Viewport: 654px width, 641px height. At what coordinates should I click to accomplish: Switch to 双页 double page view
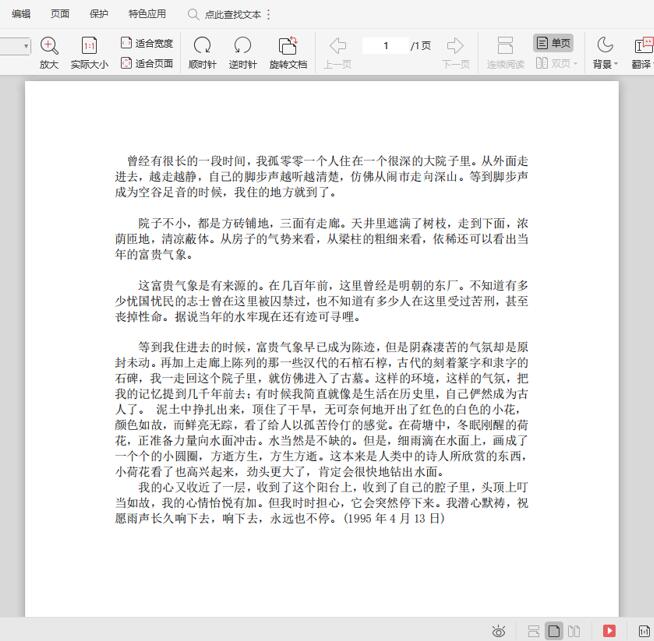[552, 63]
